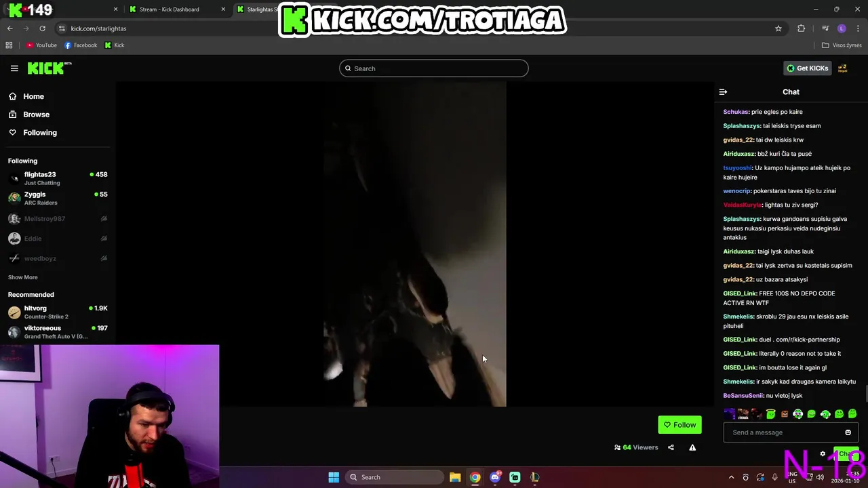
Task: Open chat settings gear
Action: click(x=823, y=454)
